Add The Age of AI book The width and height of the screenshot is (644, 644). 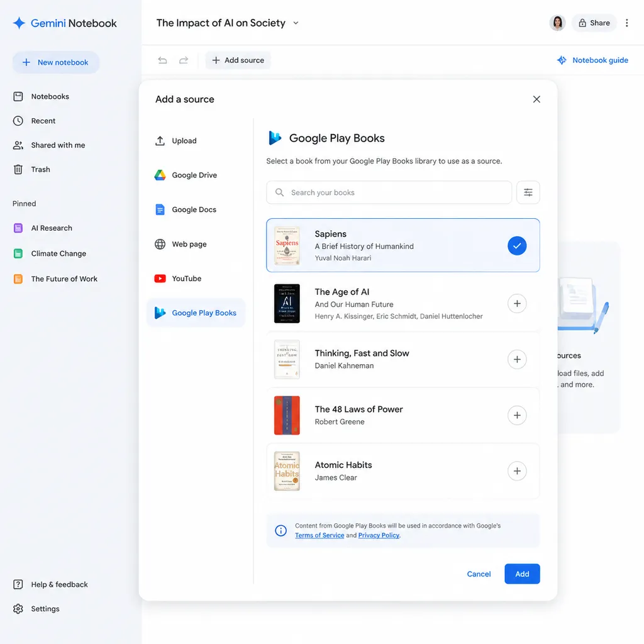[517, 304]
